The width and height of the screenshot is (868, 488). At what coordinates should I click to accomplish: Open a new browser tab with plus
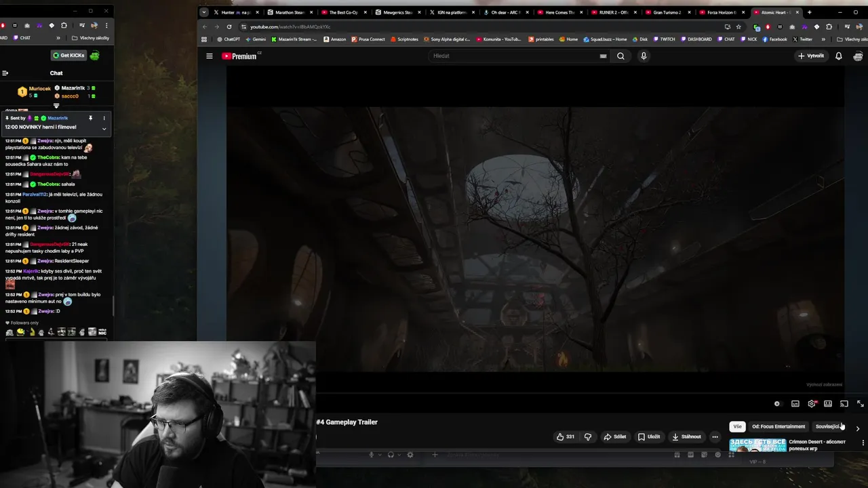click(x=809, y=12)
